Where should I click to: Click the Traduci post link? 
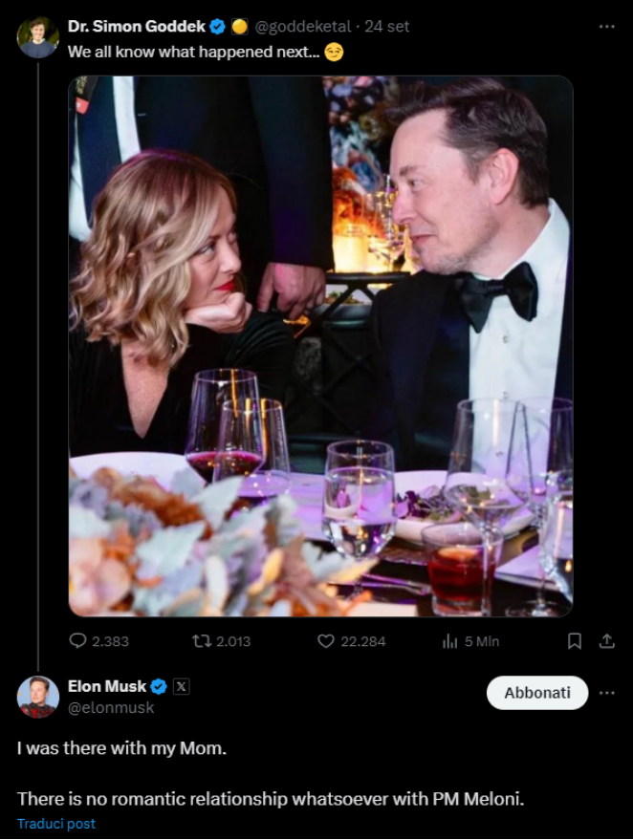pyautogui.click(x=55, y=824)
